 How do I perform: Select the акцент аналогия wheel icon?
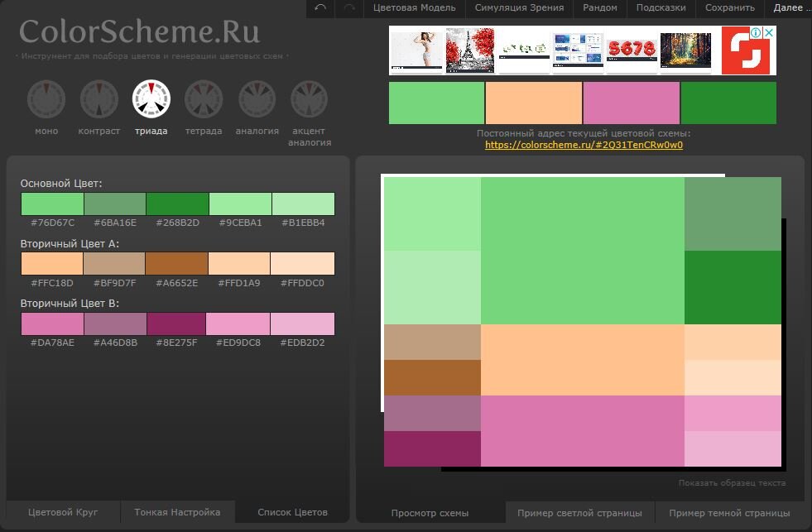coord(310,98)
